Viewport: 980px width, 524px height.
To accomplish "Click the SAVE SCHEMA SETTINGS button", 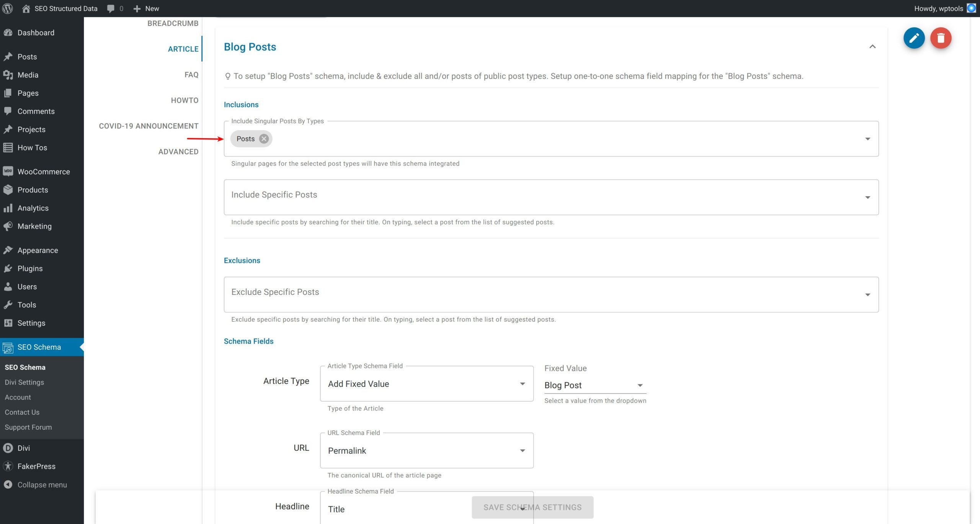I will coord(532,507).
